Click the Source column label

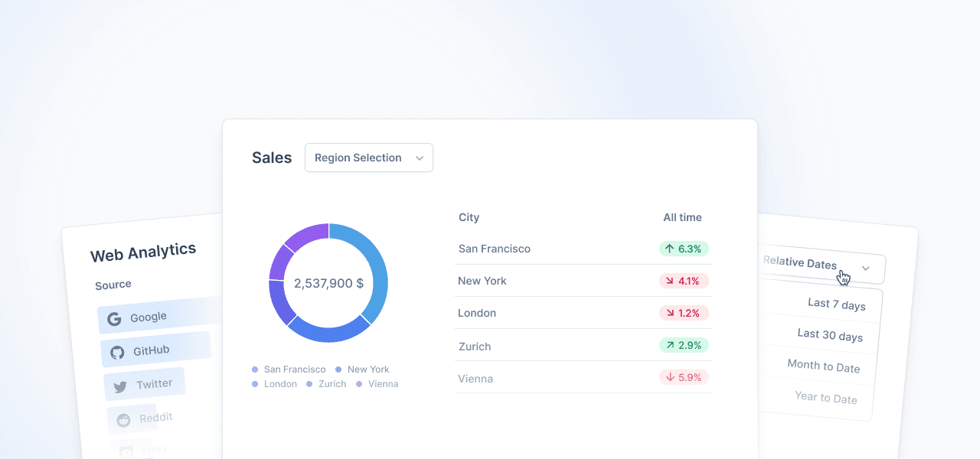pyautogui.click(x=113, y=285)
